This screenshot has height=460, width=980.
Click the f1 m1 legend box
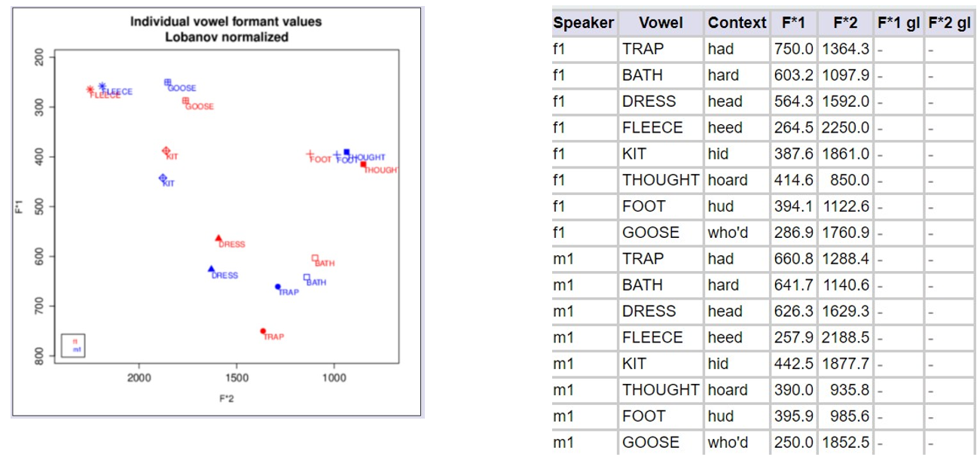click(x=73, y=346)
